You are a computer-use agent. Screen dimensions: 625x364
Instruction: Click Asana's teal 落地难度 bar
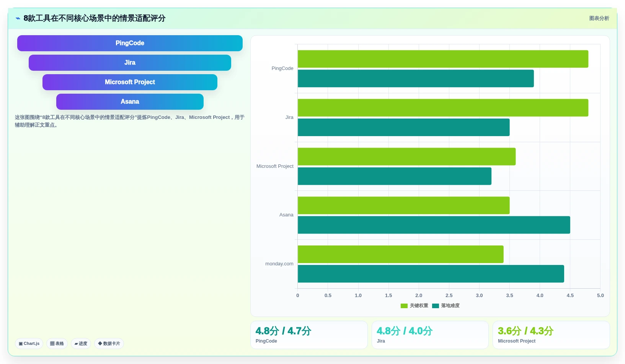434,225
